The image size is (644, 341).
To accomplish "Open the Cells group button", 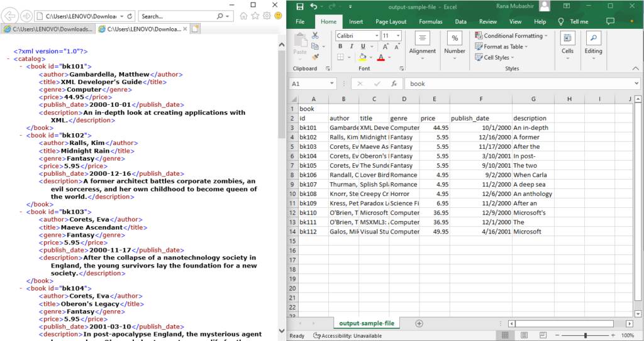I will coord(568,46).
